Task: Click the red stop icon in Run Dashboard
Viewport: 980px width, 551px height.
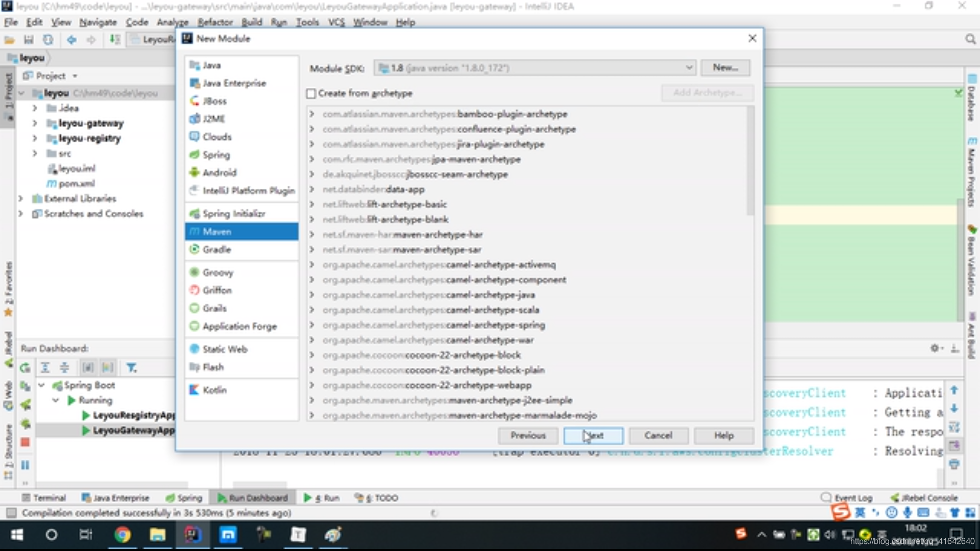Action: point(25,442)
